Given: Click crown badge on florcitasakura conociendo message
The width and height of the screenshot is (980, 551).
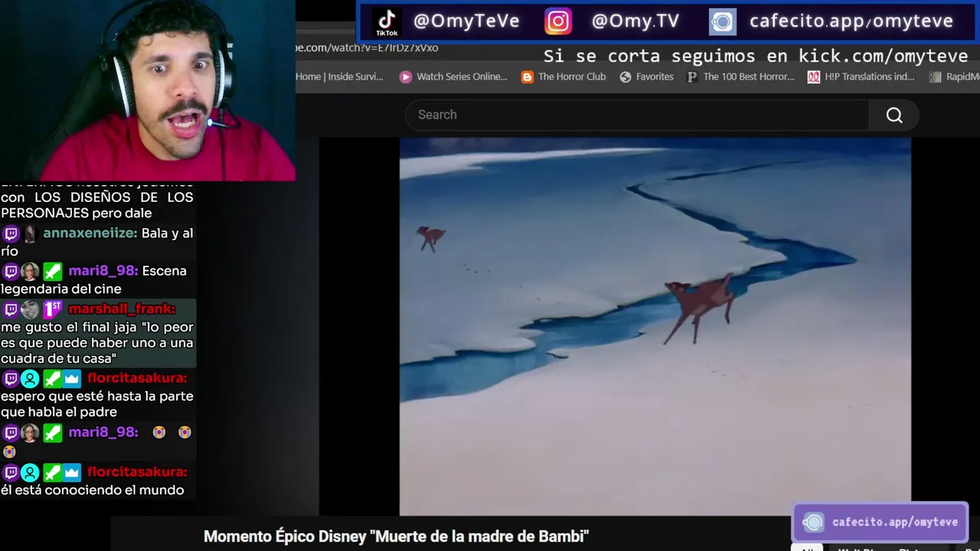Looking at the screenshot, I should click(x=72, y=472).
